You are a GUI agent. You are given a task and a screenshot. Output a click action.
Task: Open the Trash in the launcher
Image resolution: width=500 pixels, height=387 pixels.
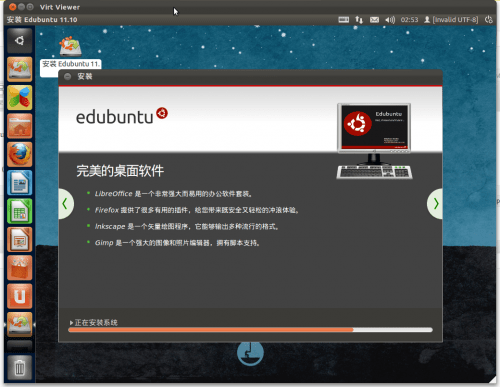20,368
